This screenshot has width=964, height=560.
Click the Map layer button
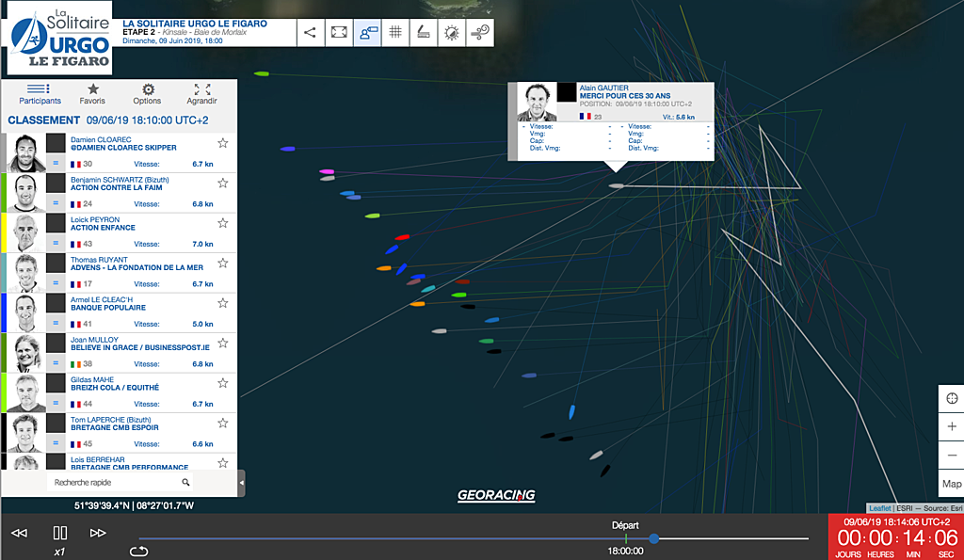952,484
